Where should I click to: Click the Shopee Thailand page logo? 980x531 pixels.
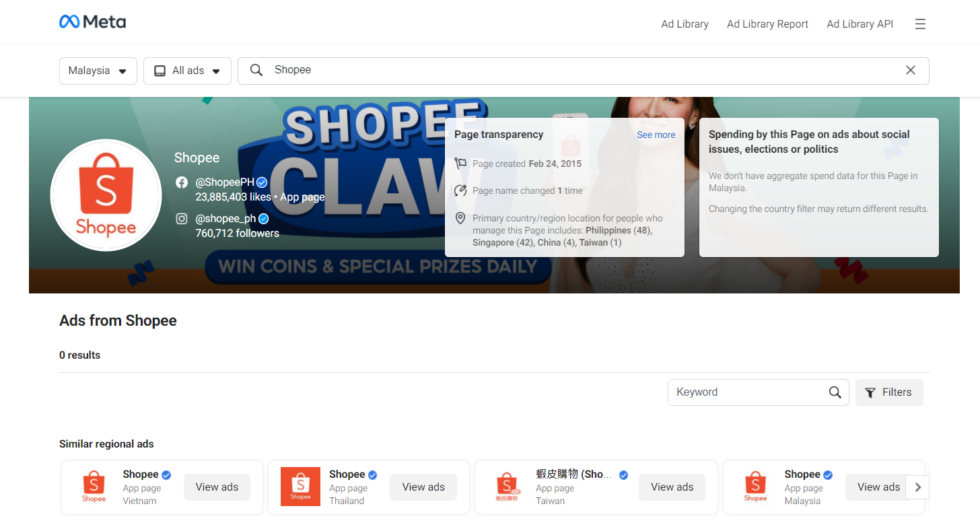(x=300, y=487)
